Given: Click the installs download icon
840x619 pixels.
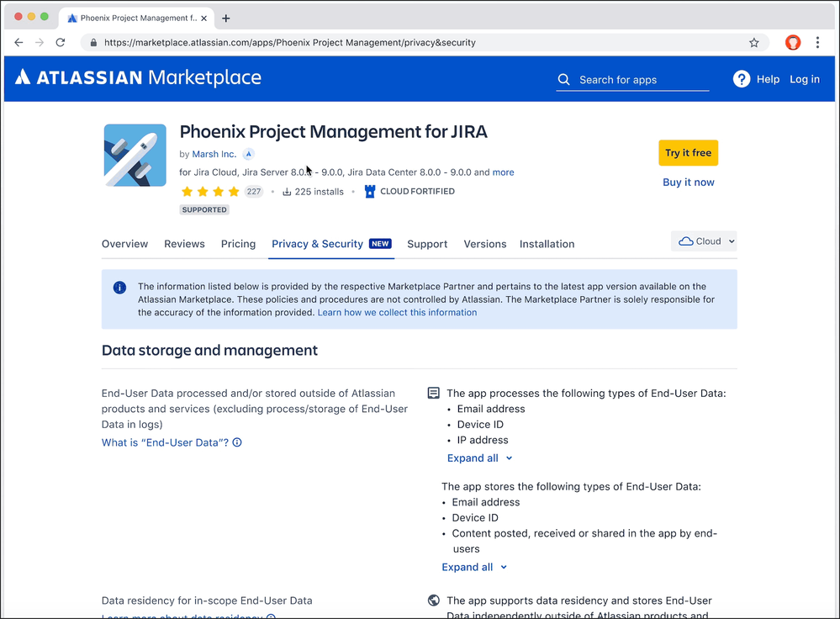Looking at the screenshot, I should [287, 192].
